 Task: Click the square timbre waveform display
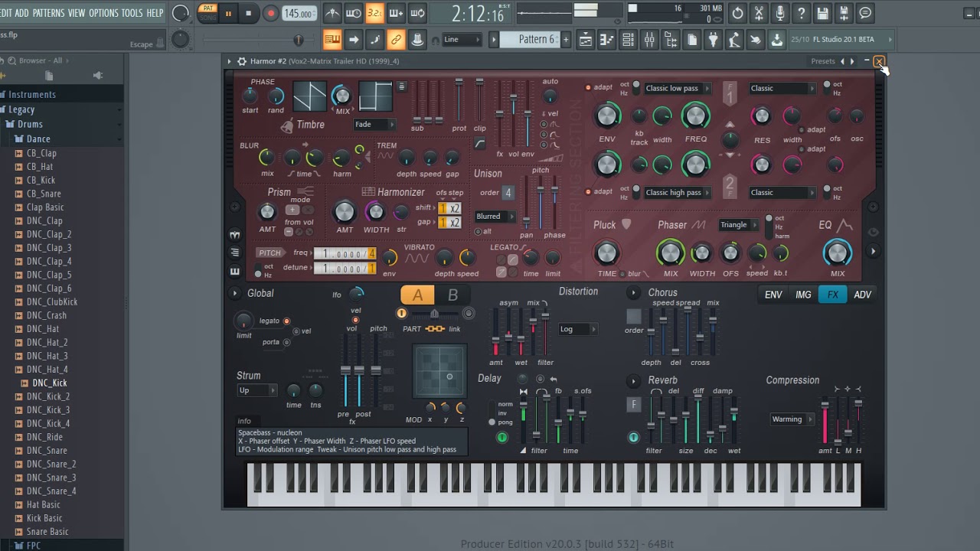(x=375, y=96)
